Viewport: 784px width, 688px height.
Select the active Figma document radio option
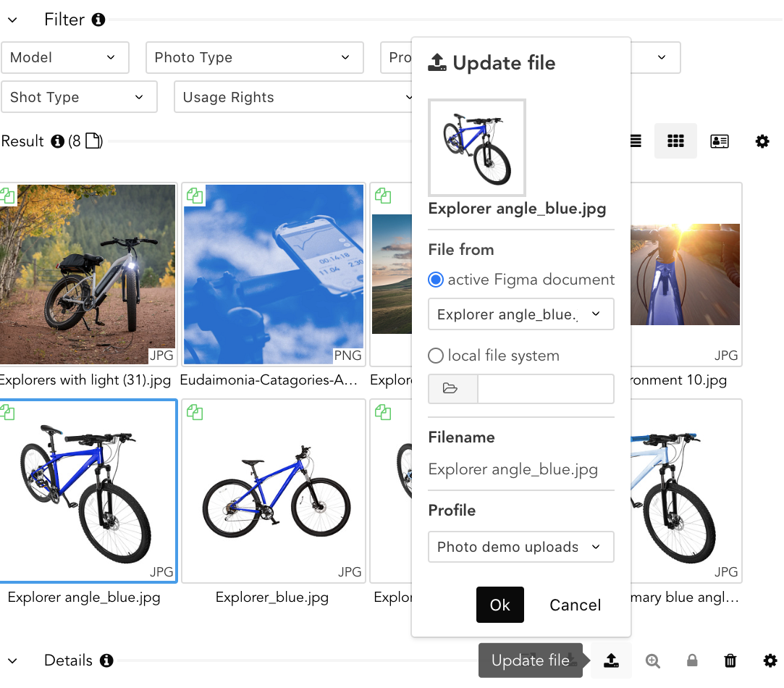point(436,280)
